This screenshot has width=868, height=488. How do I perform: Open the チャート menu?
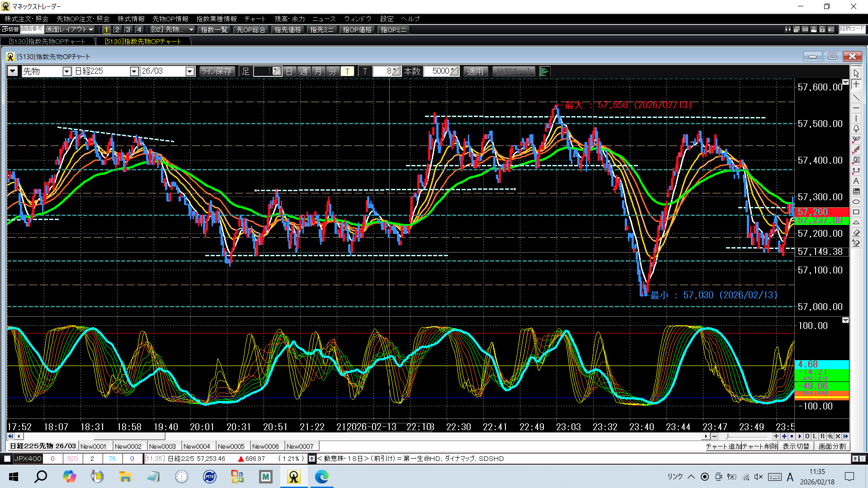[x=255, y=19]
